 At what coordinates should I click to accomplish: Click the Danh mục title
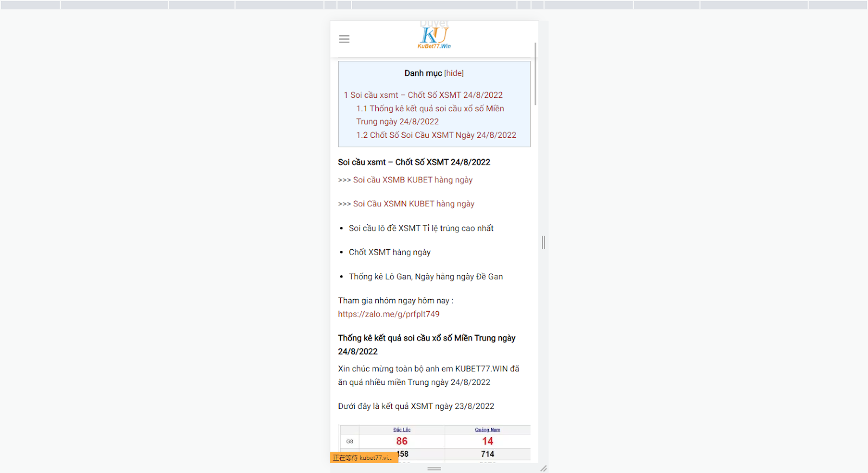[x=423, y=73]
